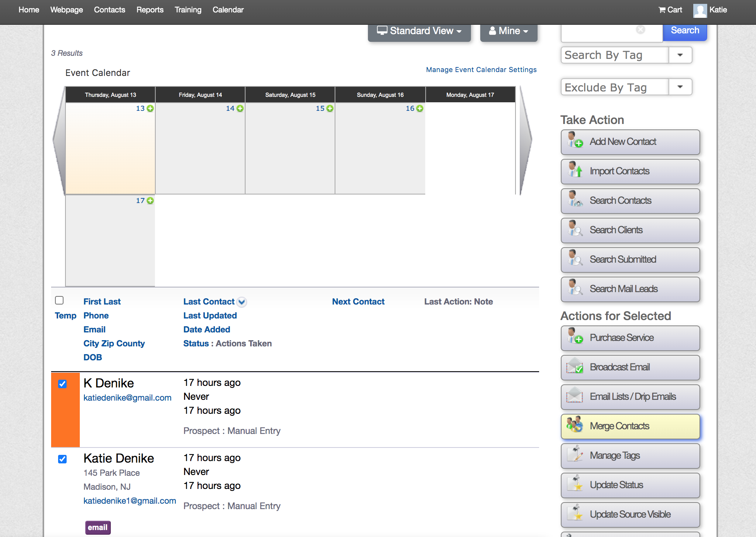This screenshot has height=537, width=756.
Task: Click the purple email tag
Action: (98, 527)
